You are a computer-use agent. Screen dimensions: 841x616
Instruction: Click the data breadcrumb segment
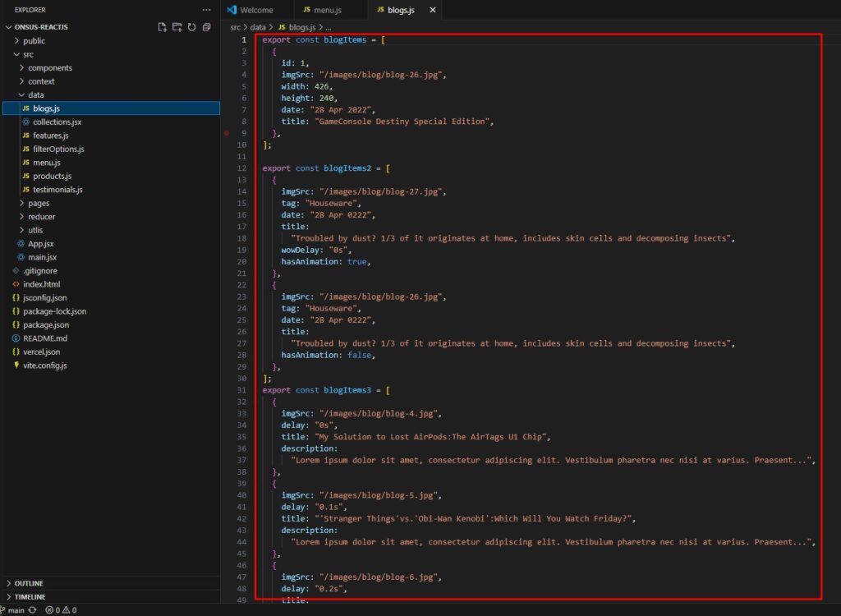pos(257,27)
